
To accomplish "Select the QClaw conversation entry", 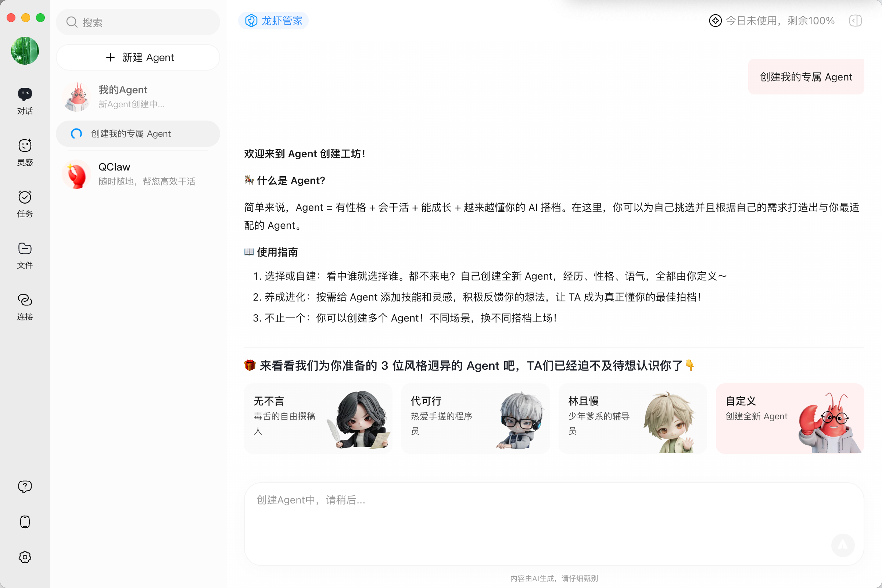I will (138, 174).
